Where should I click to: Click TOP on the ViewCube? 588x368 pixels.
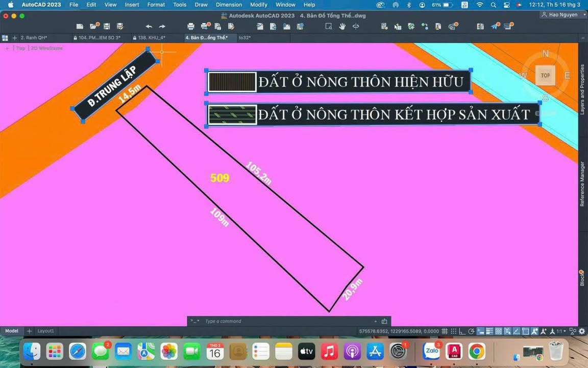pyautogui.click(x=545, y=75)
